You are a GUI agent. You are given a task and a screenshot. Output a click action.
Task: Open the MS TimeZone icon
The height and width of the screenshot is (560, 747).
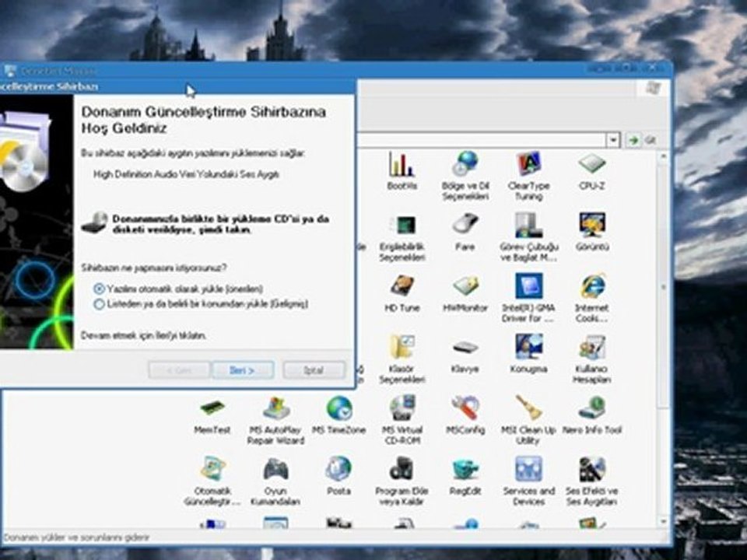pos(339,408)
